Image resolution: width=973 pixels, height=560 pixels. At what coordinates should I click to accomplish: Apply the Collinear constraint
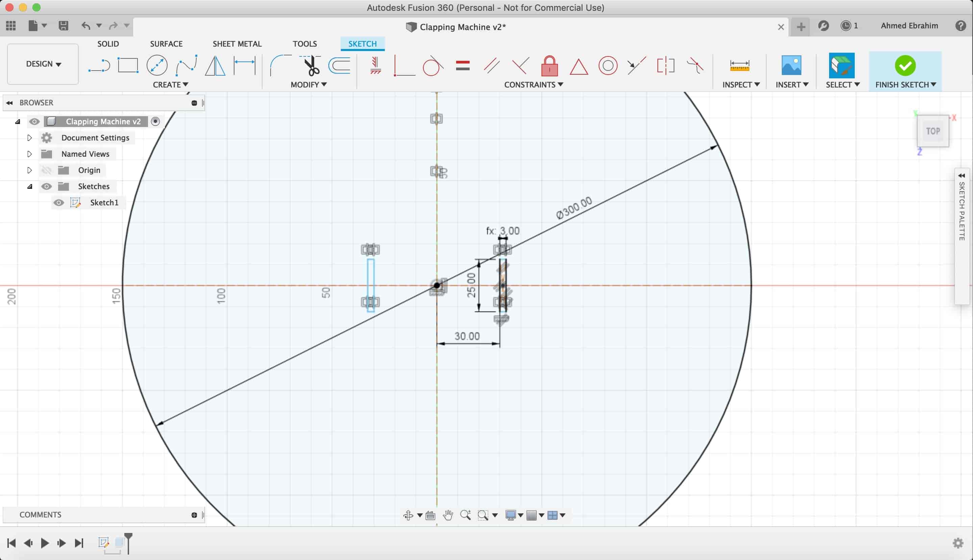pyautogui.click(x=637, y=66)
